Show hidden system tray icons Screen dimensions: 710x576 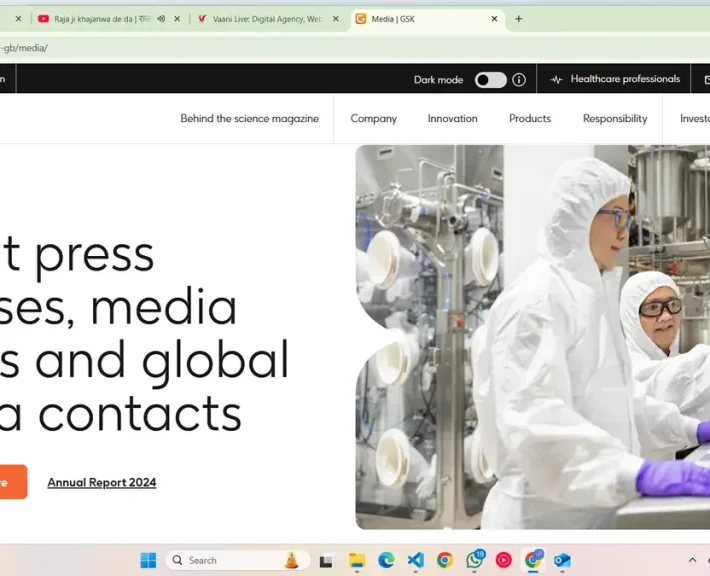point(692,560)
